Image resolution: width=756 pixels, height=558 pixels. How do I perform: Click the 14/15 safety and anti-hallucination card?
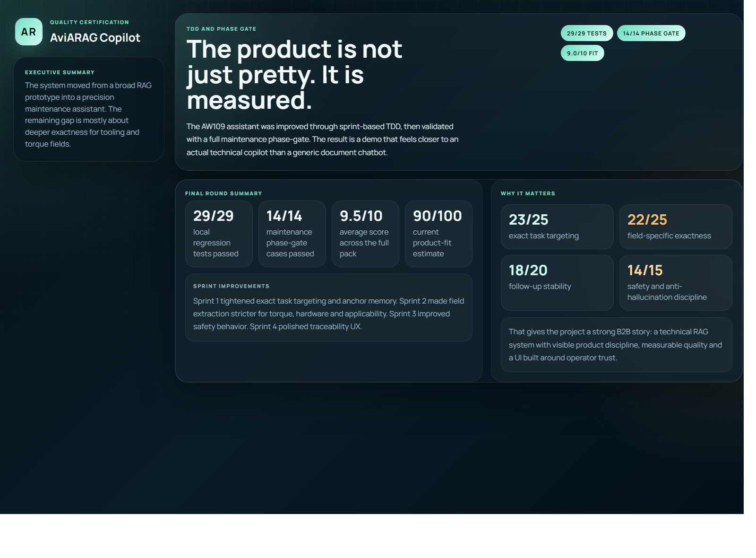point(676,283)
